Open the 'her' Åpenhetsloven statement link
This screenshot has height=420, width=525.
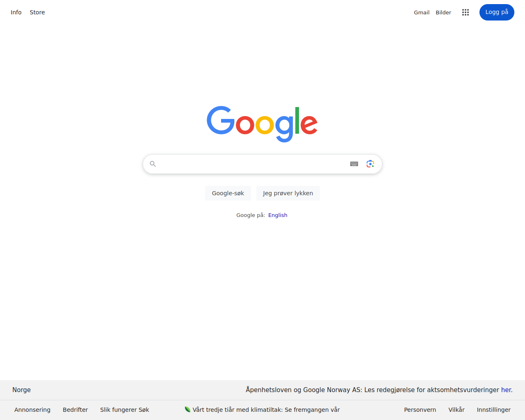506,390
